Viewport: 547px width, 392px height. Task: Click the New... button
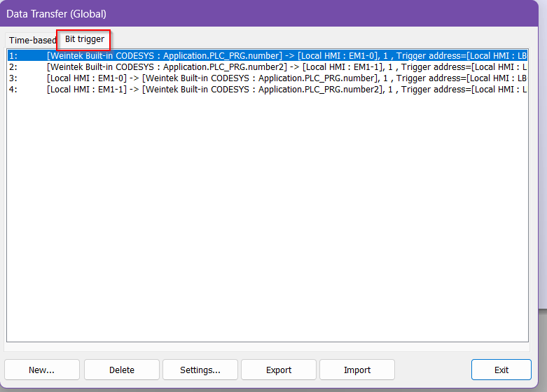coord(42,370)
